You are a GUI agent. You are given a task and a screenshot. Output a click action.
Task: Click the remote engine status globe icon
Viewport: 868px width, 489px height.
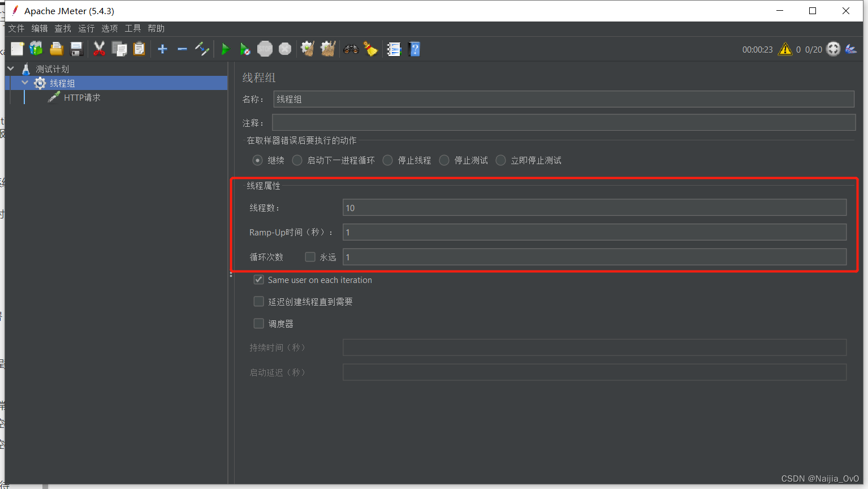coord(833,49)
